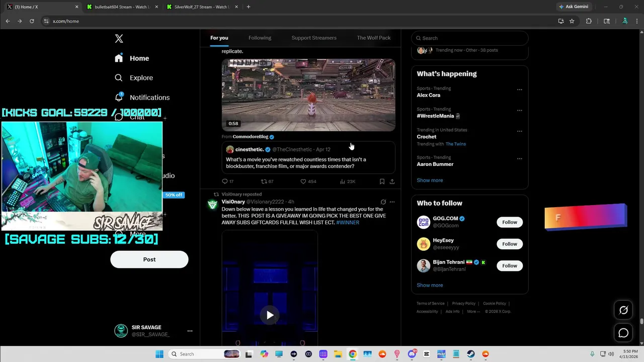Click the 0:58 CommodoreBlog video thumbnail

point(308,95)
